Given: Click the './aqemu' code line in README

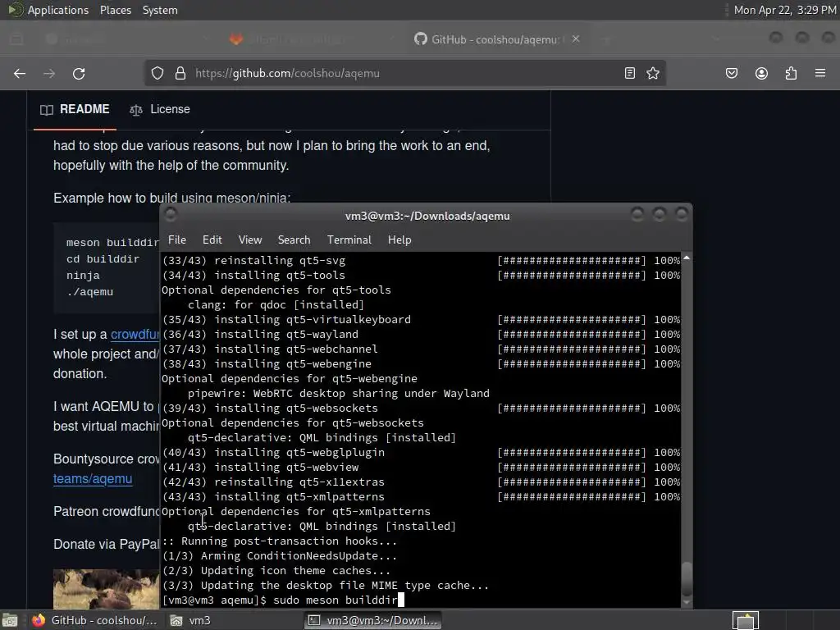Looking at the screenshot, I should coord(90,292).
